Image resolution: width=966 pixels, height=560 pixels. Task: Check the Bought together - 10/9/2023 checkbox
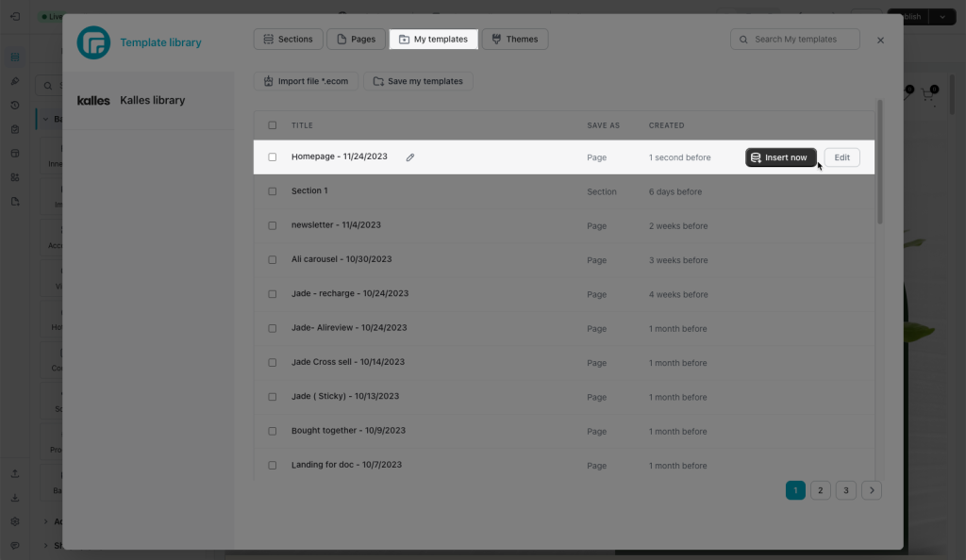(273, 432)
